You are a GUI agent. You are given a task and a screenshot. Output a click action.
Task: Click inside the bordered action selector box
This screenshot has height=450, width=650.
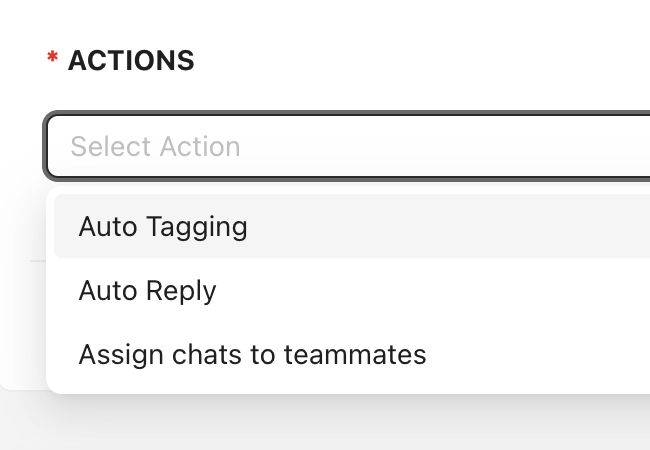point(347,146)
